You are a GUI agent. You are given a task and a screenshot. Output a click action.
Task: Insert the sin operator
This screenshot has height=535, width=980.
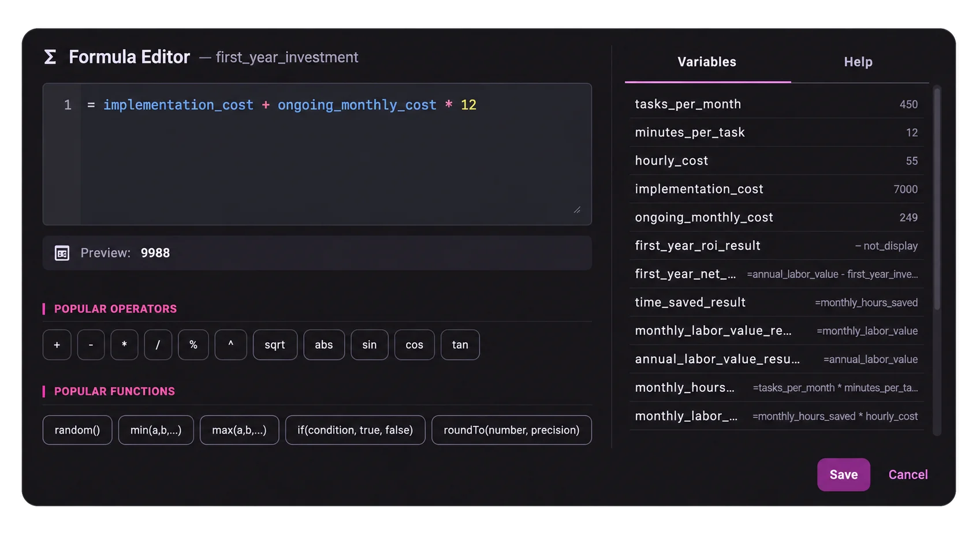pos(370,345)
